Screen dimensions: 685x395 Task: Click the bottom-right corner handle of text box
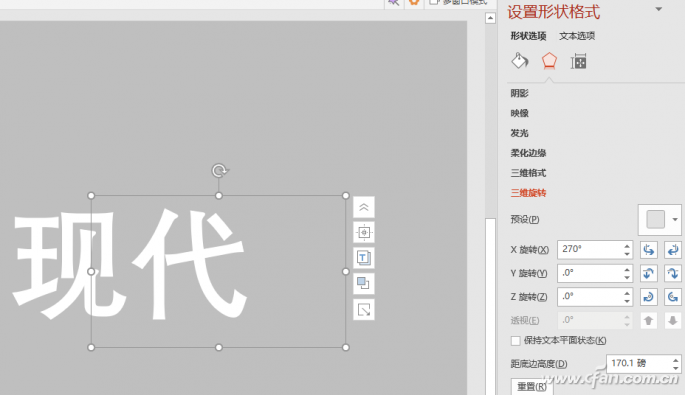pyautogui.click(x=346, y=347)
